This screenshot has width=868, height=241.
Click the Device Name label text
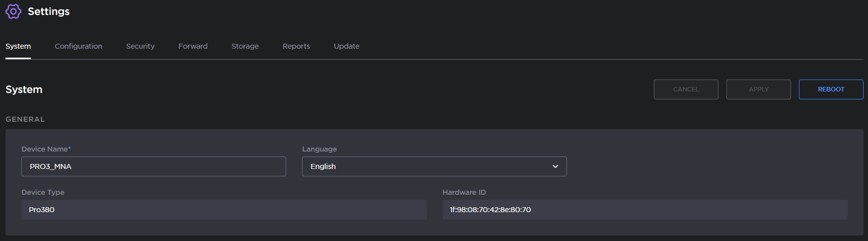click(x=45, y=149)
